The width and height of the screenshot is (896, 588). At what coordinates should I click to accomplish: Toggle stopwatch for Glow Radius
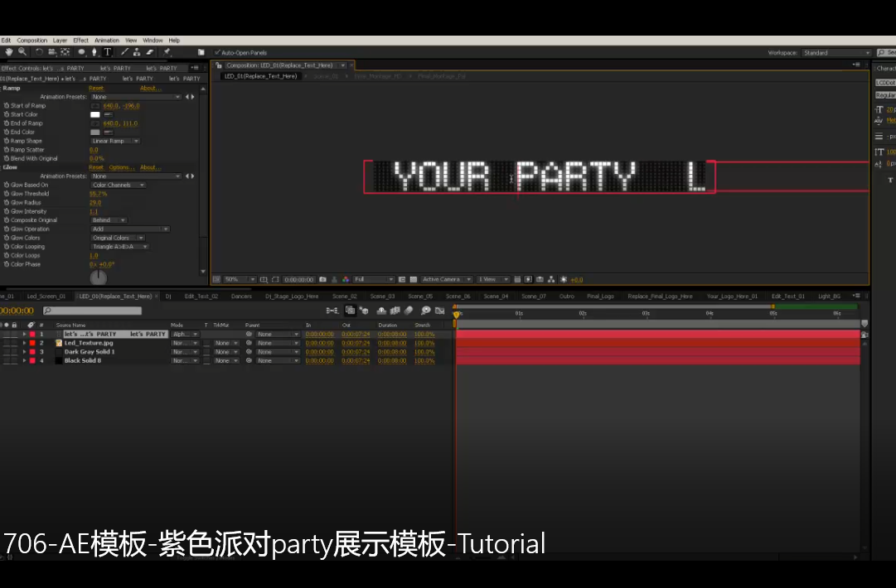tap(7, 203)
